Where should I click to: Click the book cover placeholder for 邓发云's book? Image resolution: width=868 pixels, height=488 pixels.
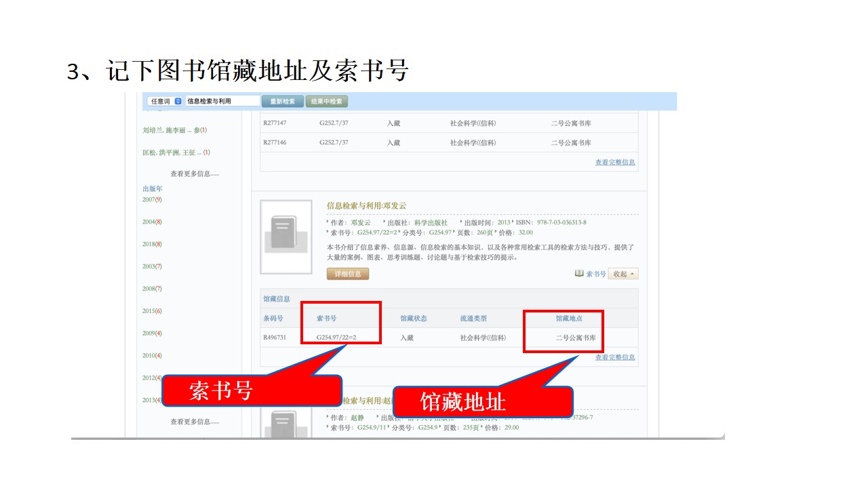286,237
